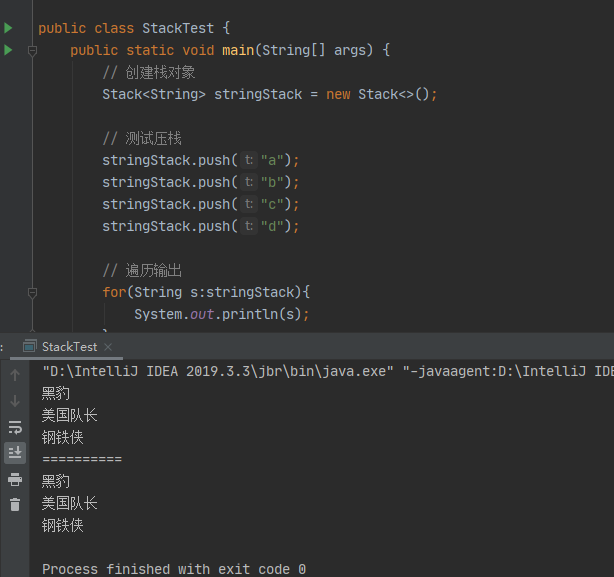Click the main method name
The width and height of the screenshot is (614, 577).
[238, 50]
